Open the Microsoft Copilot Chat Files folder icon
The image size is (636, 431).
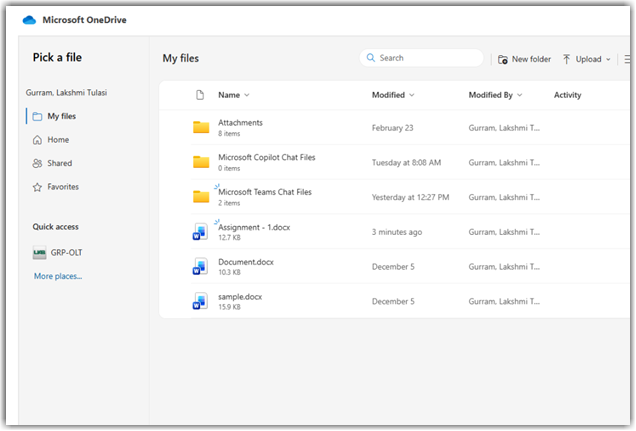pos(201,162)
